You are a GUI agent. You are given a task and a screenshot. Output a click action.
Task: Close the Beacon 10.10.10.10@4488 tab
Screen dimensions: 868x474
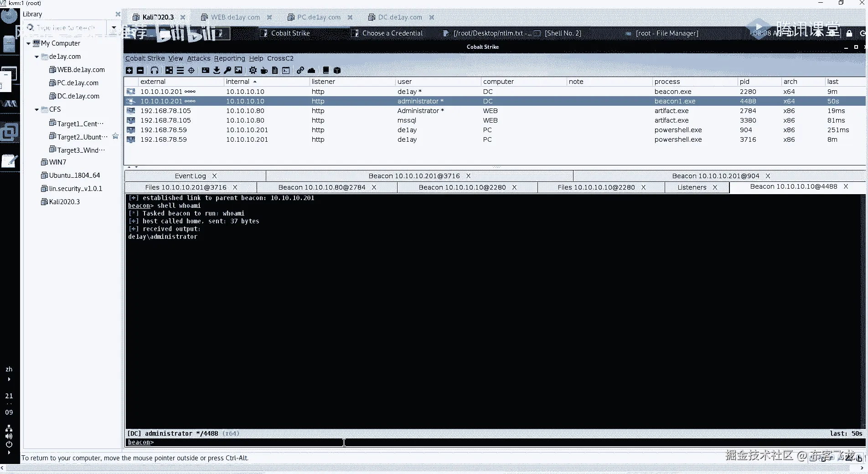[x=846, y=186]
